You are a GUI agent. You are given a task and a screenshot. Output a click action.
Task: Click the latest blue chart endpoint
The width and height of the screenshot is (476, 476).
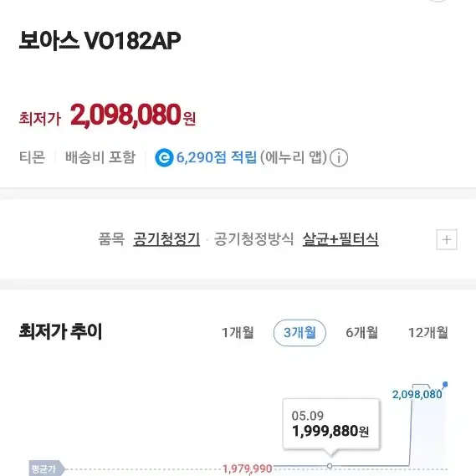445,385
